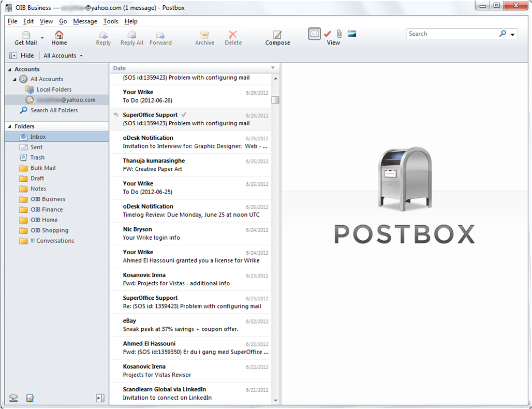Open the OIB Shopping folder

[50, 230]
